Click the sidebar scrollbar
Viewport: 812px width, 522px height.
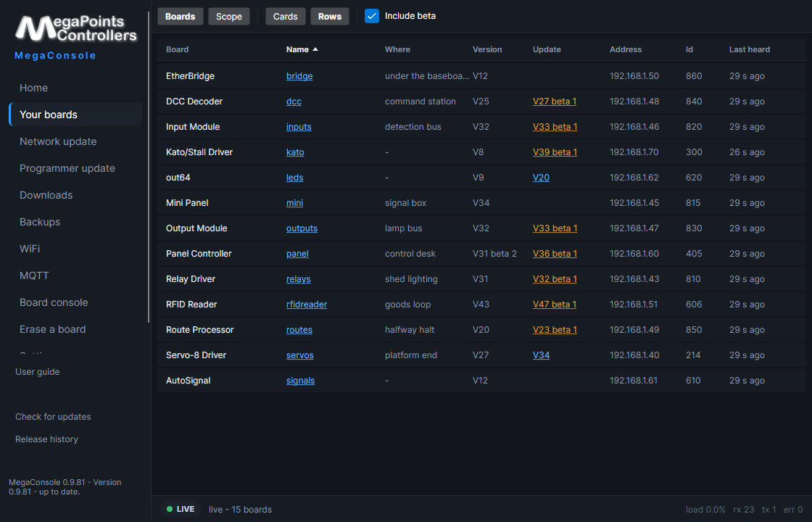click(x=149, y=167)
